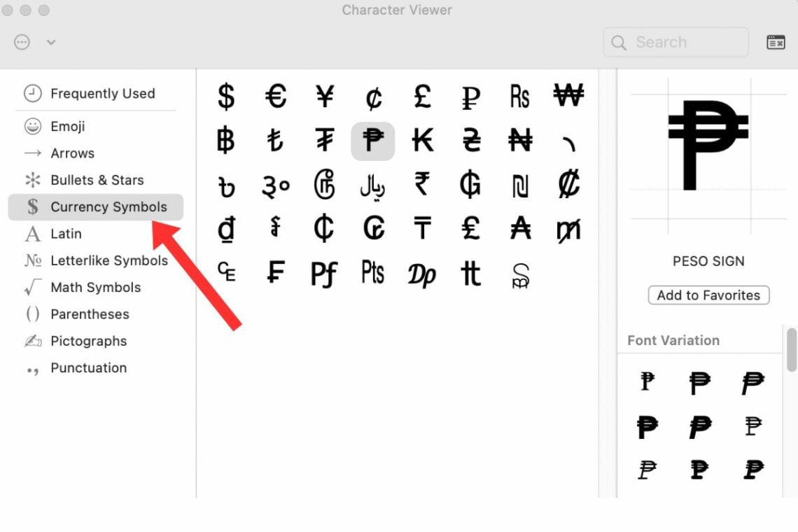Screen dimensions: 798x532
Task: Choose the Rs rupee sign
Action: click(519, 97)
